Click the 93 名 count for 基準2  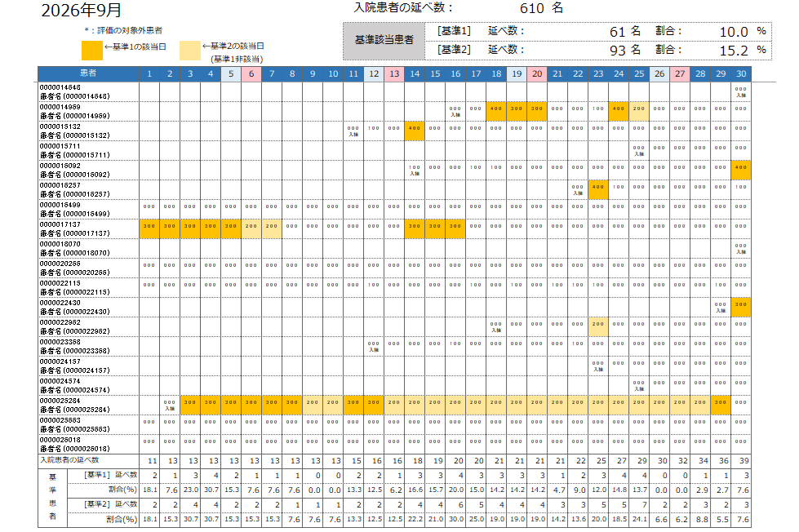coord(625,50)
